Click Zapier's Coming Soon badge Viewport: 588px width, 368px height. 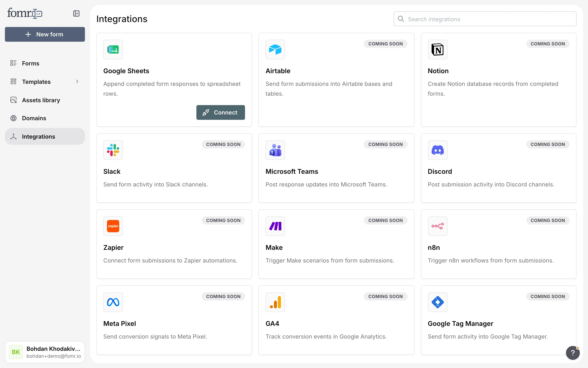click(223, 221)
